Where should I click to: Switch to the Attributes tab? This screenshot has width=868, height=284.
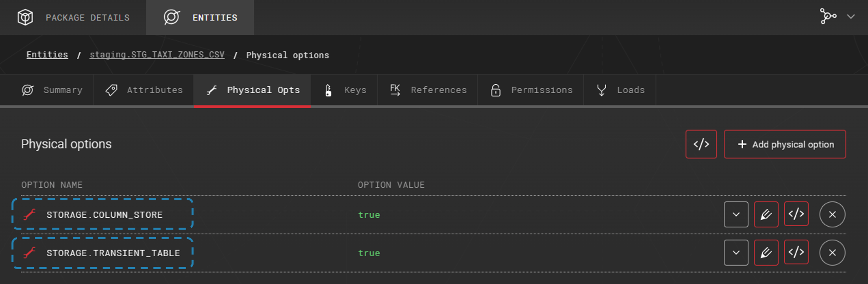point(144,90)
